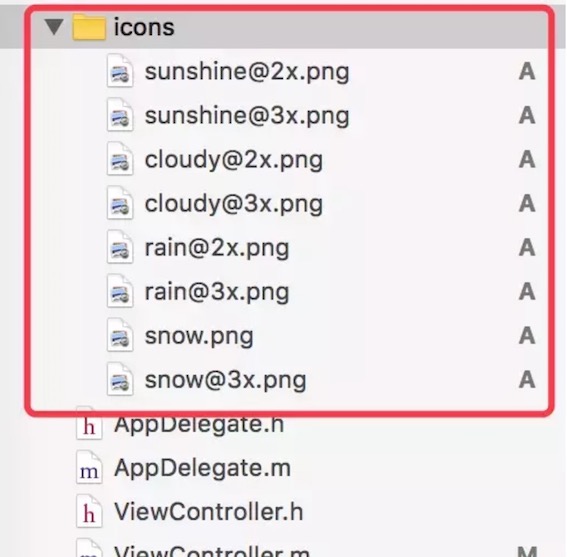
Task: Click the added status badge beside sunshine@2x.png
Action: 527,72
